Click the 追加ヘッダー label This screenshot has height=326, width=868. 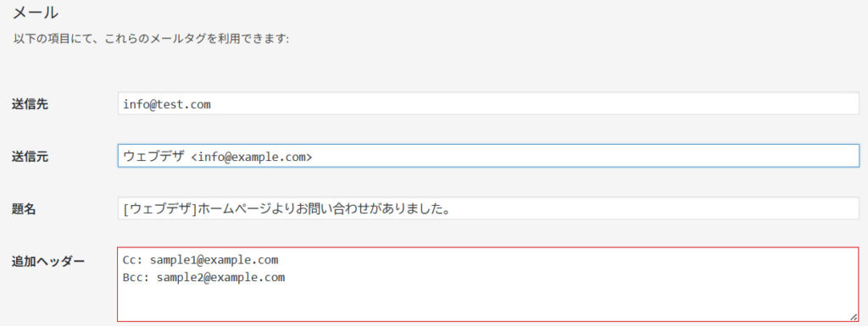click(48, 262)
